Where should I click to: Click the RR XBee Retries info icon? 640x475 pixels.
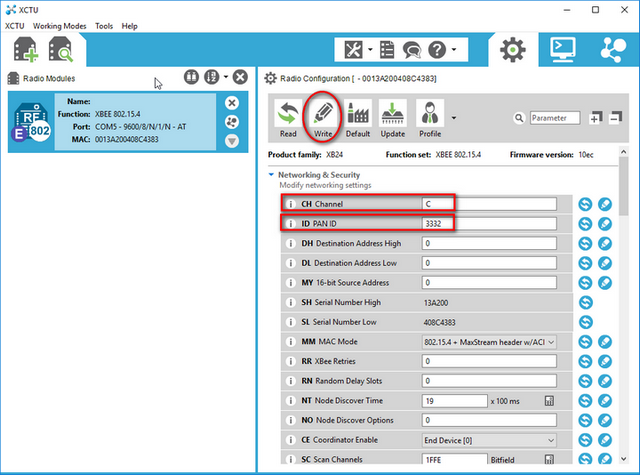[x=291, y=361]
